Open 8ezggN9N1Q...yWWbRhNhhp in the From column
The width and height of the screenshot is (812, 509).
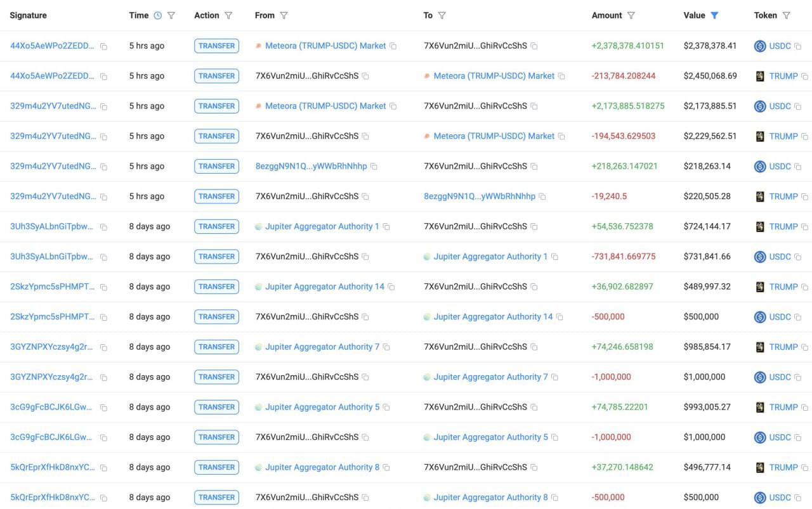tap(311, 166)
